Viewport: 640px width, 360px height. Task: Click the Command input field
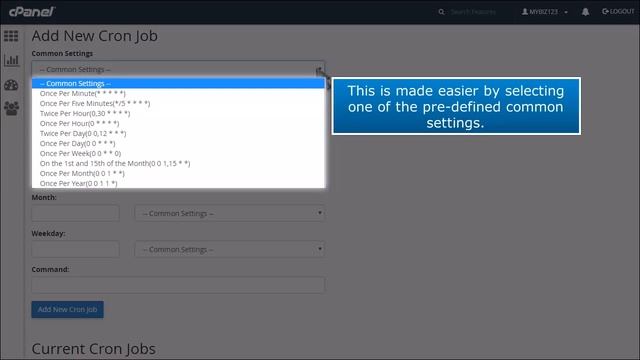click(178, 285)
